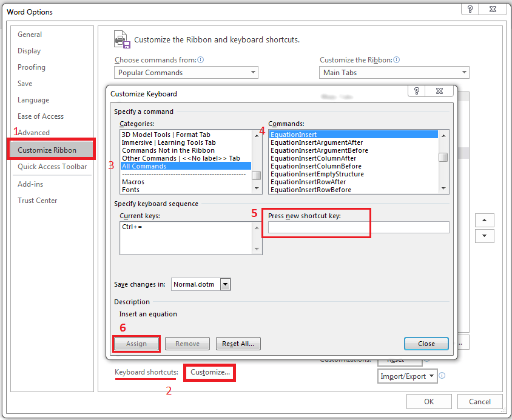The width and height of the screenshot is (512, 420).
Task: Click the Customize... keyboard shortcuts button
Action: pos(210,372)
